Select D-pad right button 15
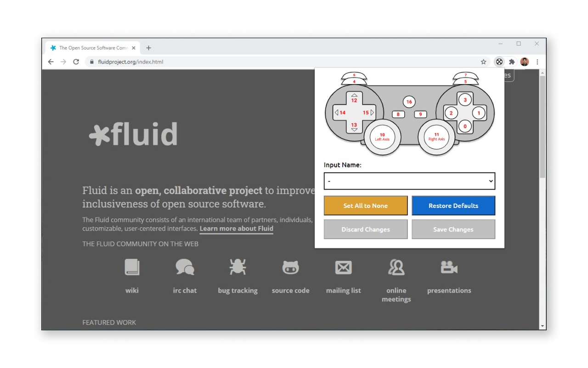 coord(368,113)
